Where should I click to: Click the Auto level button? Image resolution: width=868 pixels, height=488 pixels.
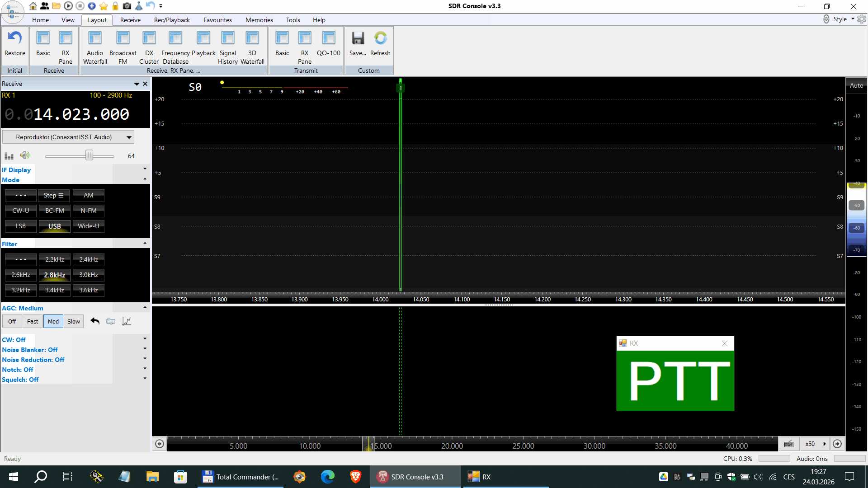(856, 85)
